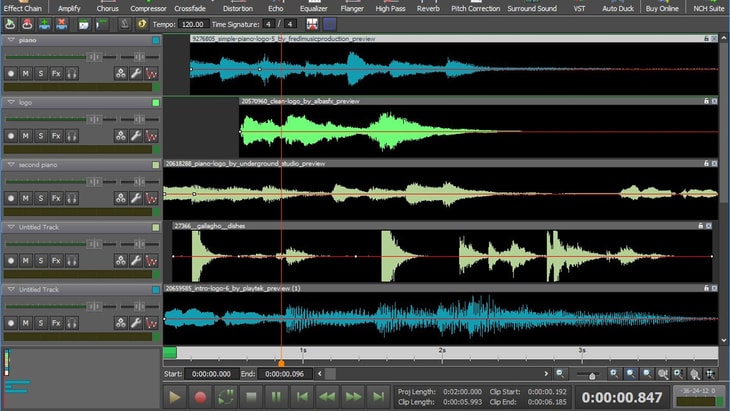Click the selection Start time field
730x411 pixels.
[x=211, y=374]
